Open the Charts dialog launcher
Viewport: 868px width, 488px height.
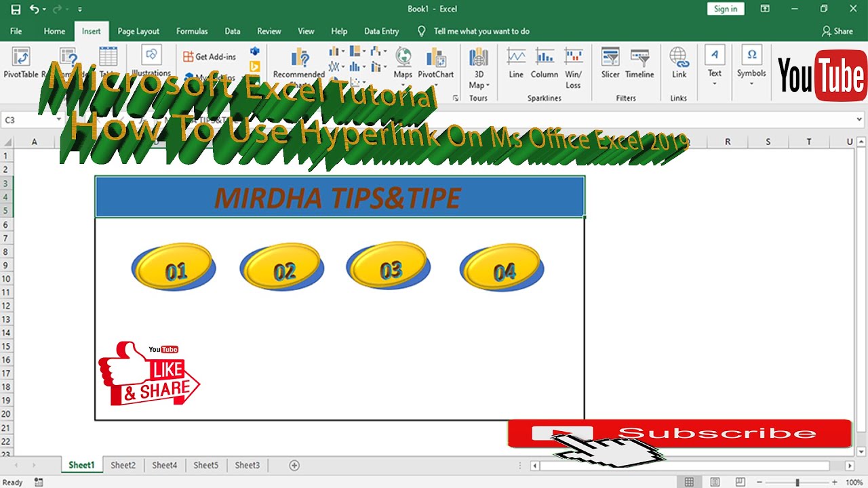455,98
